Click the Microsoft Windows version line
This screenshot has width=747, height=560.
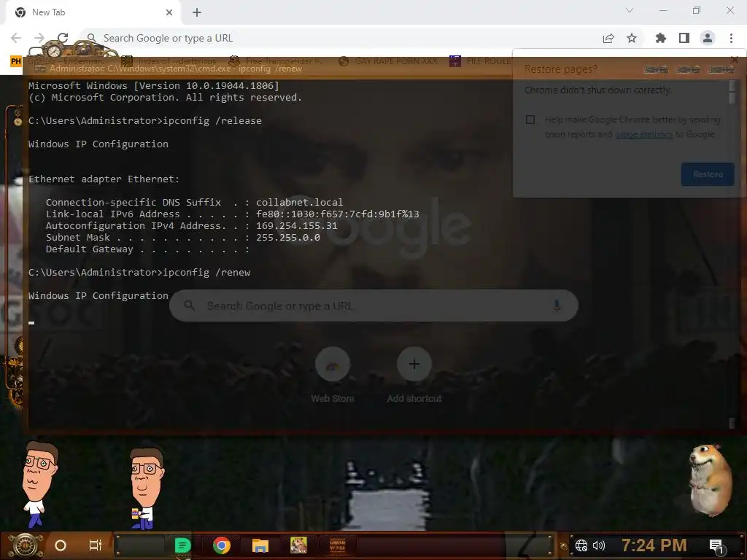point(154,86)
